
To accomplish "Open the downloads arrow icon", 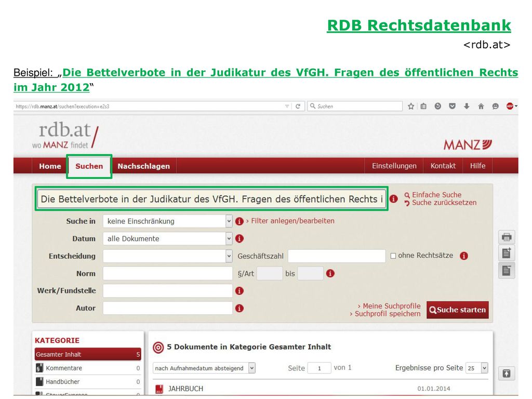I will coord(467,106).
